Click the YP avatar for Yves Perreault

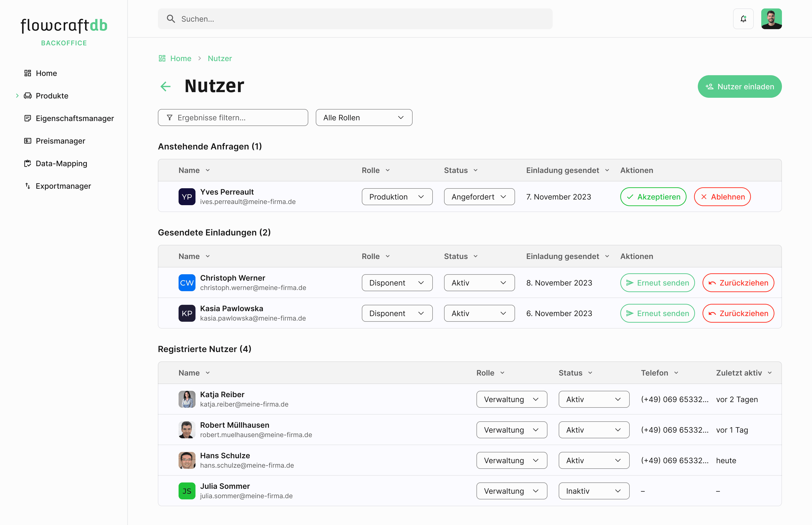tap(187, 197)
